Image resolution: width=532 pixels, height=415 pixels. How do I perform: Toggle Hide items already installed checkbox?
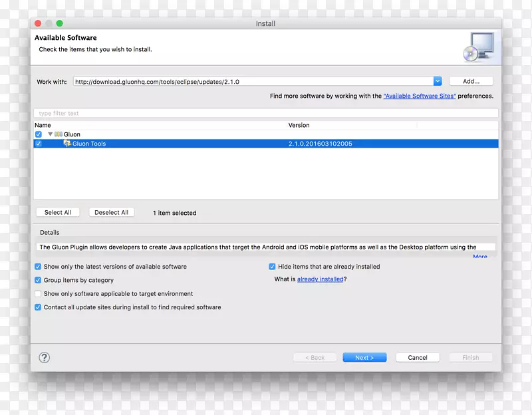point(272,267)
